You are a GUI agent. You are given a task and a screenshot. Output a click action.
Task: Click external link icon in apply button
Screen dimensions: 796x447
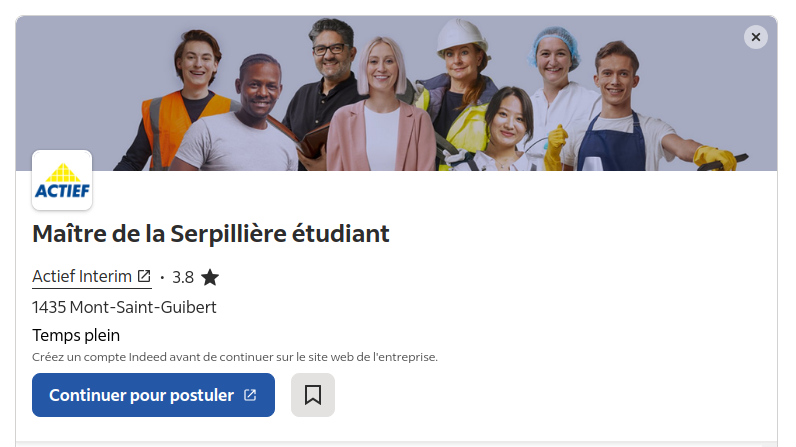click(x=250, y=395)
